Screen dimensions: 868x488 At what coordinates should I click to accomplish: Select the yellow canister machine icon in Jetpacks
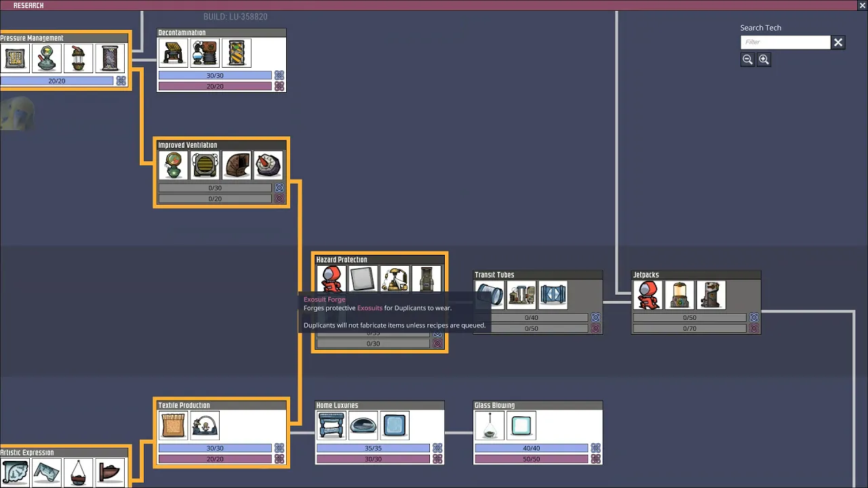tap(679, 295)
